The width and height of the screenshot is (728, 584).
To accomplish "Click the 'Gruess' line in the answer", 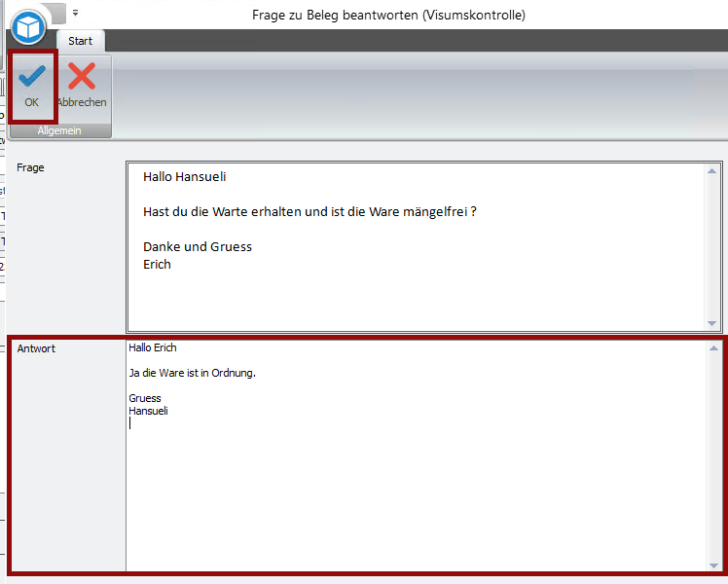I will pyautogui.click(x=145, y=398).
